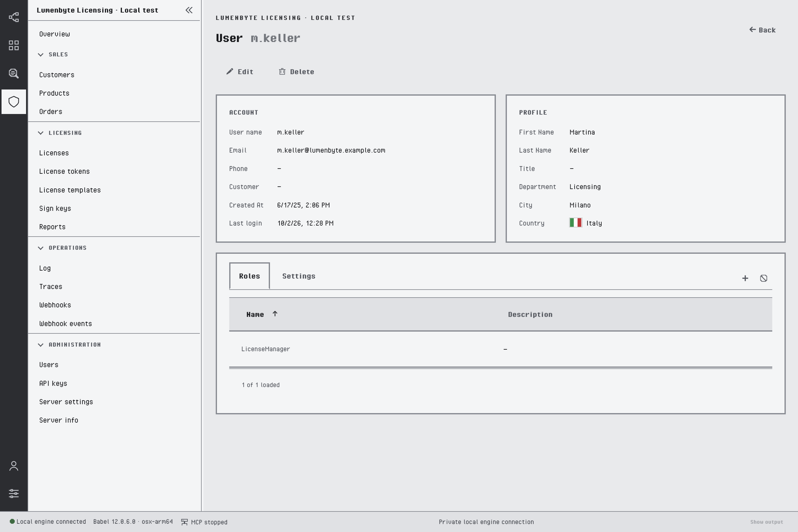Viewport: 798px width, 532px height.
Task: Open License templates page
Action: 70,190
